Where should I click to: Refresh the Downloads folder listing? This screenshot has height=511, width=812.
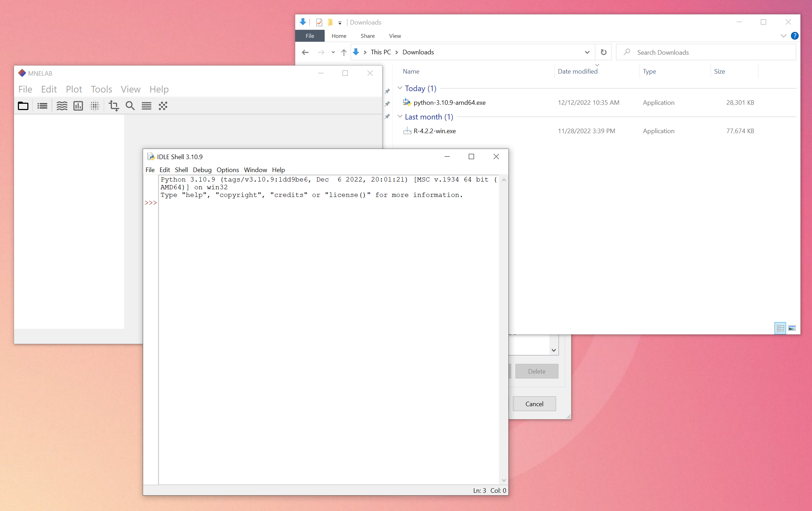coord(603,52)
